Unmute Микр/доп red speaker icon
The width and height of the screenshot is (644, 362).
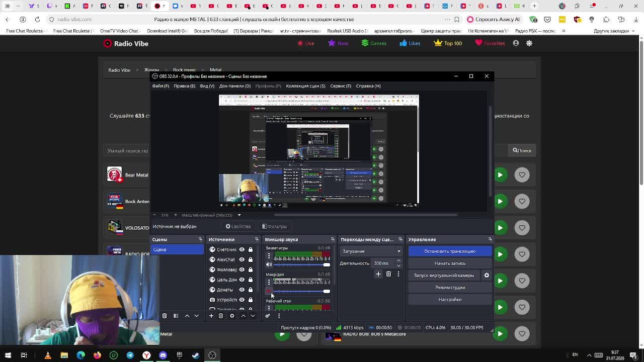coord(269,291)
